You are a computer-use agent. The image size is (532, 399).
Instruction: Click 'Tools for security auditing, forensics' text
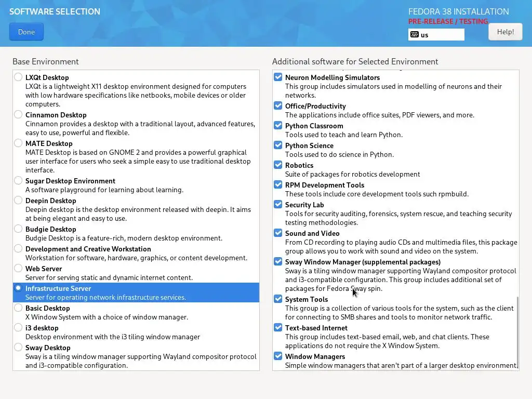point(398,218)
